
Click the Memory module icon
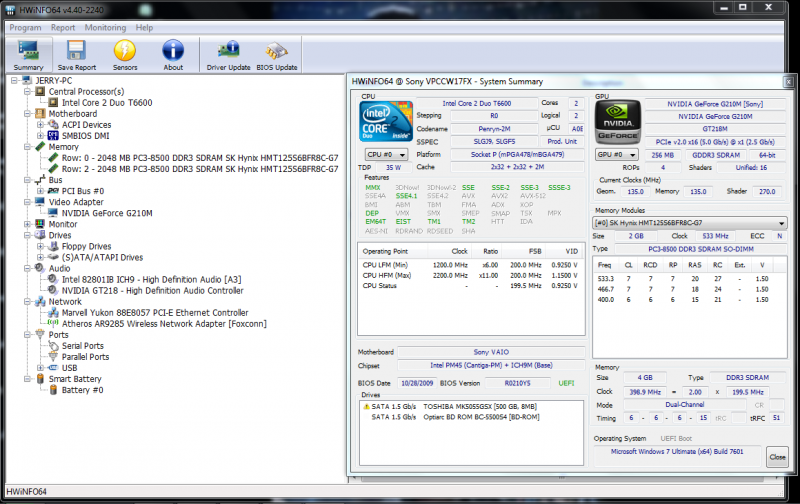click(x=40, y=146)
